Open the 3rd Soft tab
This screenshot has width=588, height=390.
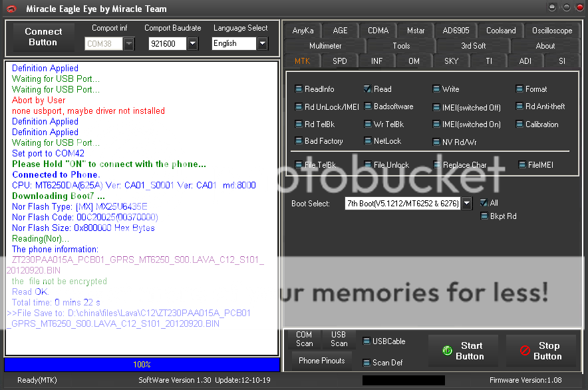pyautogui.click(x=473, y=46)
